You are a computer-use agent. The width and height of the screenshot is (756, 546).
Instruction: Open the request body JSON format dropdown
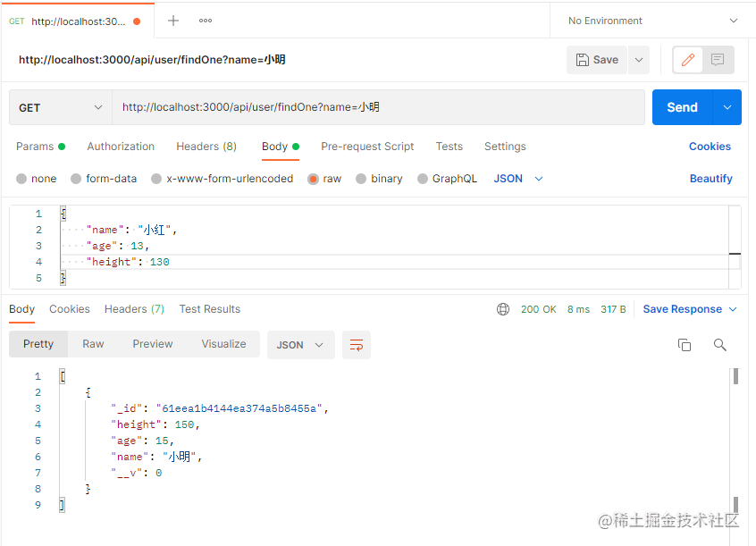[518, 179]
